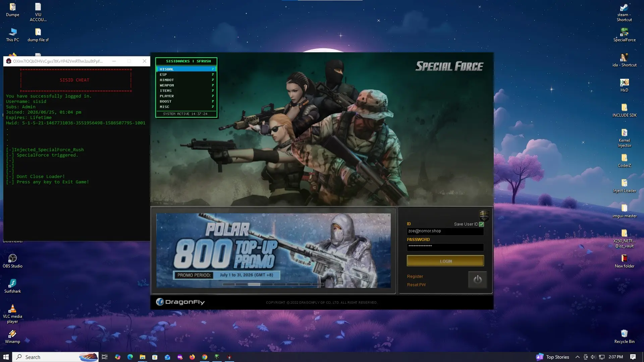644x362 pixels.
Task: Open the Top Stories news widget
Action: [553, 357]
